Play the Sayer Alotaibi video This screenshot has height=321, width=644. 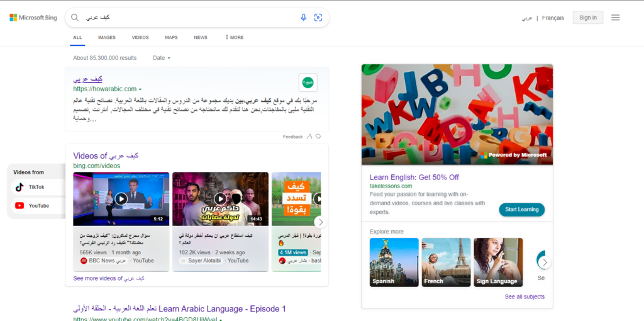(221, 199)
